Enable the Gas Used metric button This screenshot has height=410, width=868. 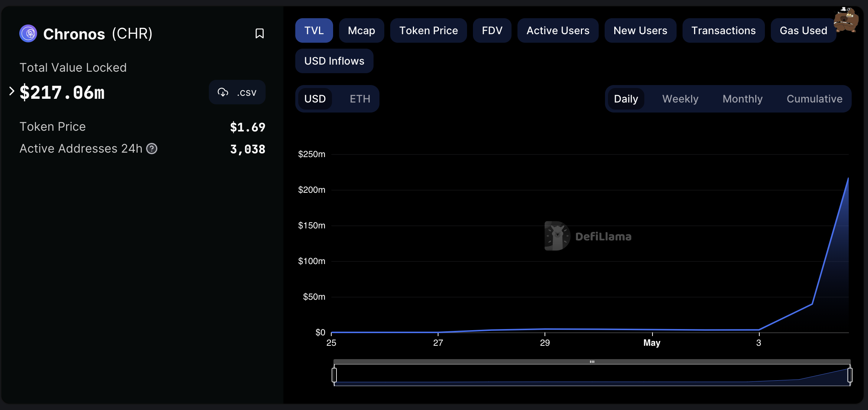click(x=803, y=30)
